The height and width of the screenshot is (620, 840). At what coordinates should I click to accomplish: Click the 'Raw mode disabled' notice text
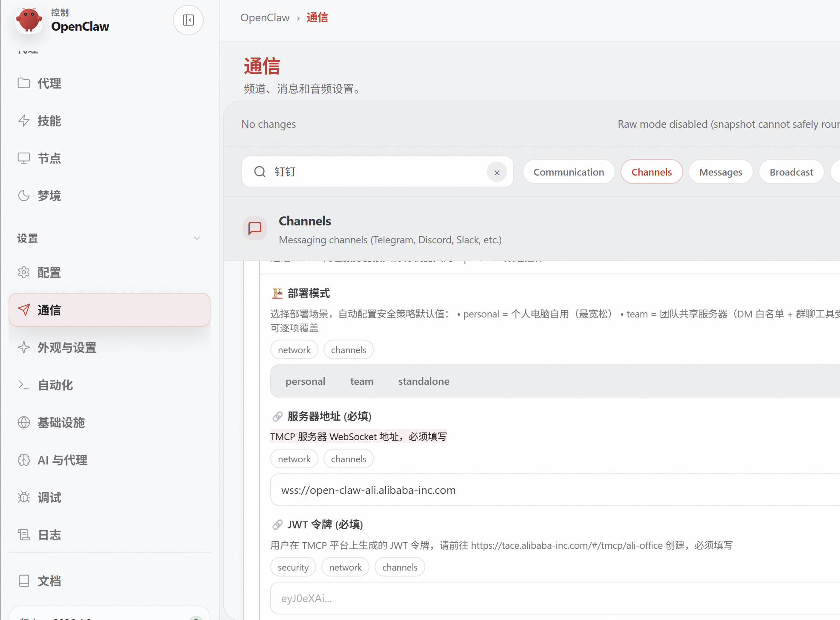tap(729, 124)
